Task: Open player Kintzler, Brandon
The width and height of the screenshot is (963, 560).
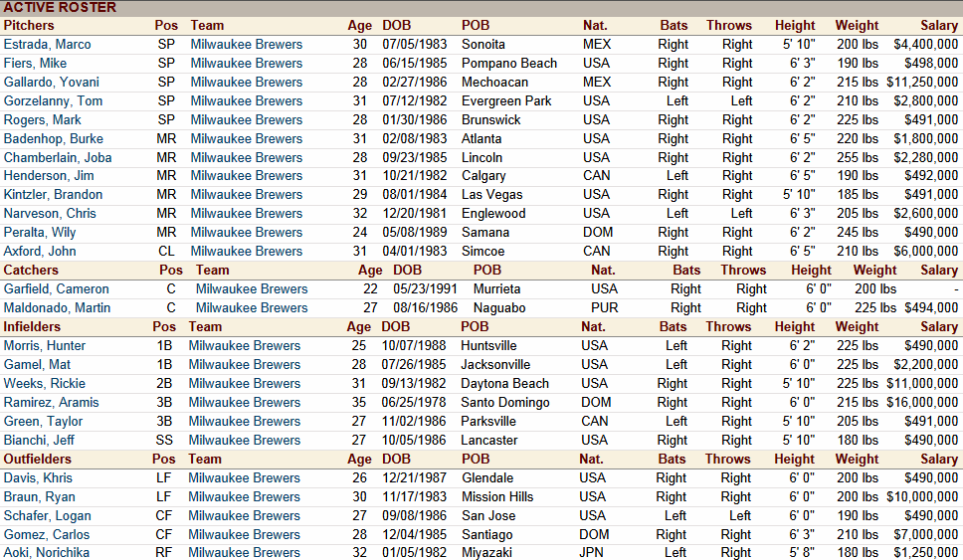Action: (54, 195)
